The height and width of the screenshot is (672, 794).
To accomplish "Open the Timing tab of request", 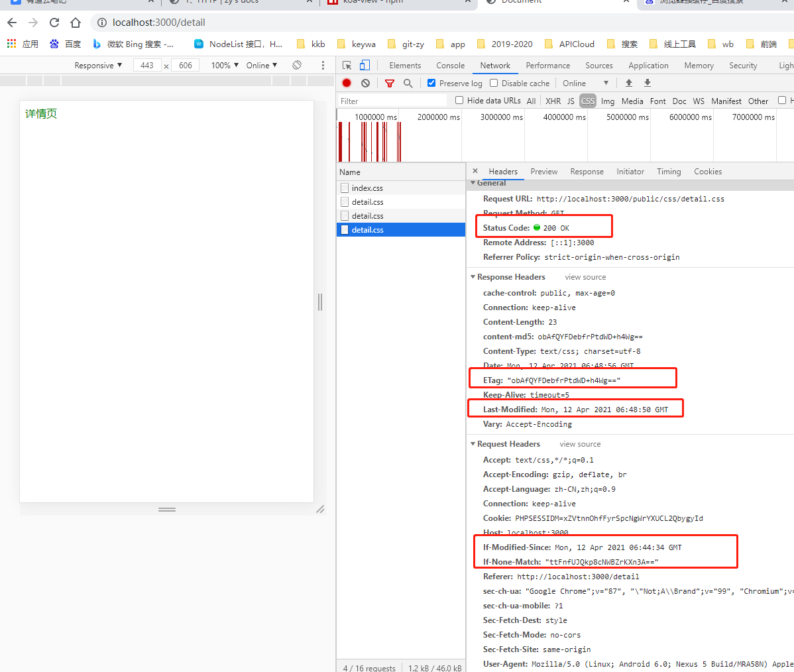I will click(x=669, y=171).
